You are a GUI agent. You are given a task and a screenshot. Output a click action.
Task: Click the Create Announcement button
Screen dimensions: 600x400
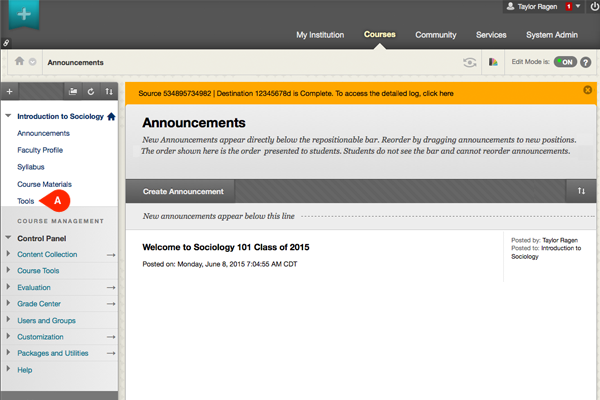pos(182,190)
